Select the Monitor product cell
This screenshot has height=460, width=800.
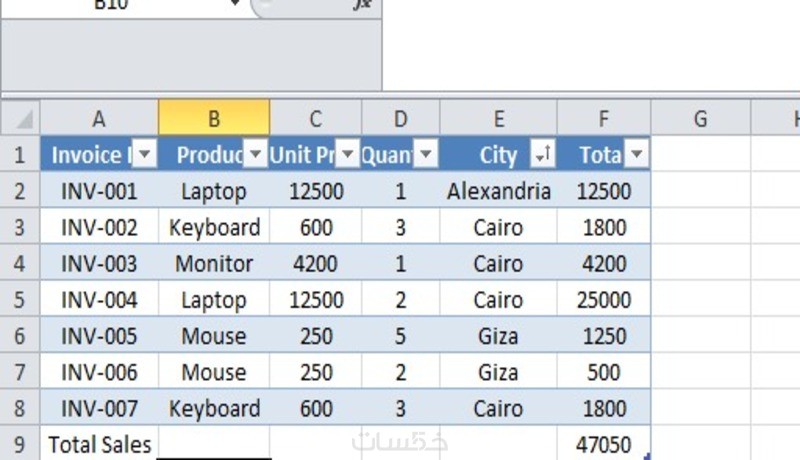(213, 264)
